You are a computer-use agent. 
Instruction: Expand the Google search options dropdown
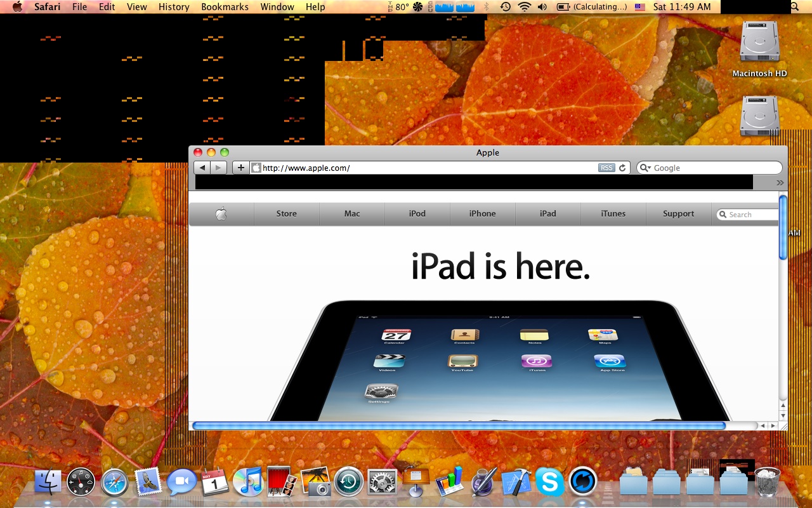click(645, 168)
